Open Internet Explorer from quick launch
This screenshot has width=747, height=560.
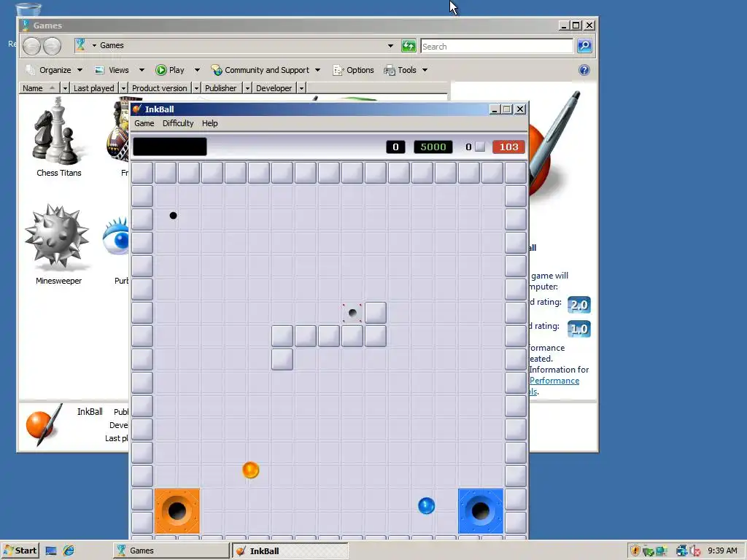pyautogui.click(x=69, y=551)
